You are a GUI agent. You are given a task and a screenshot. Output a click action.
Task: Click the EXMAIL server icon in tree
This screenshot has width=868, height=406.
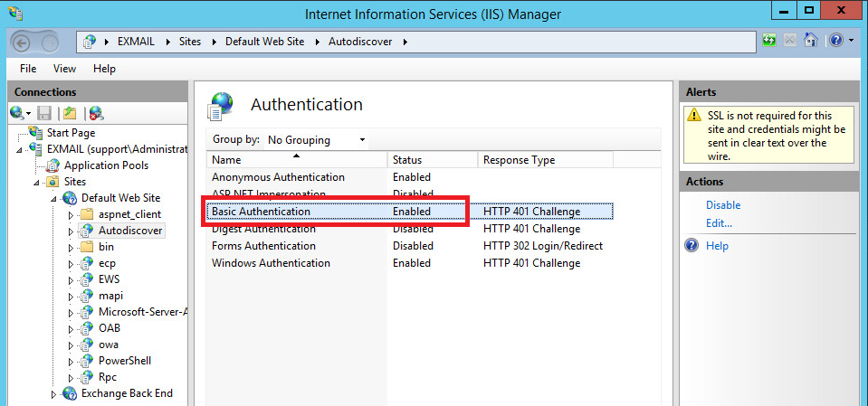[36, 149]
